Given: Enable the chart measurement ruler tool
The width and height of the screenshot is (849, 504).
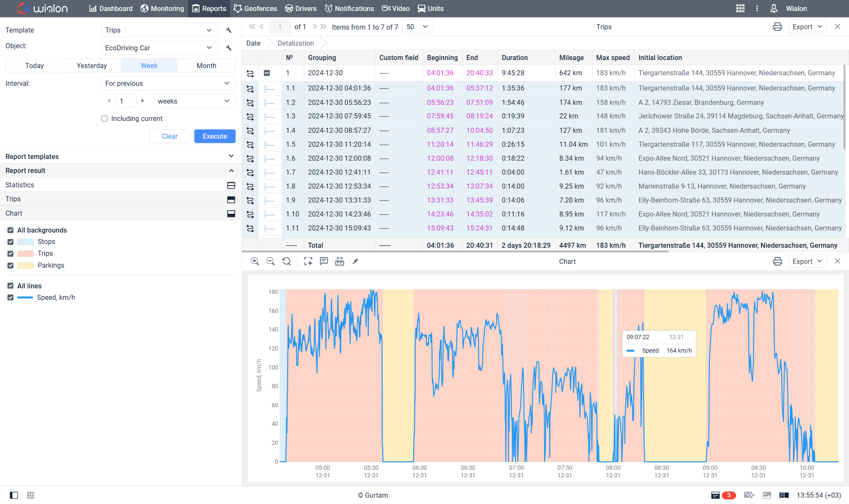Looking at the screenshot, I should [x=340, y=261].
